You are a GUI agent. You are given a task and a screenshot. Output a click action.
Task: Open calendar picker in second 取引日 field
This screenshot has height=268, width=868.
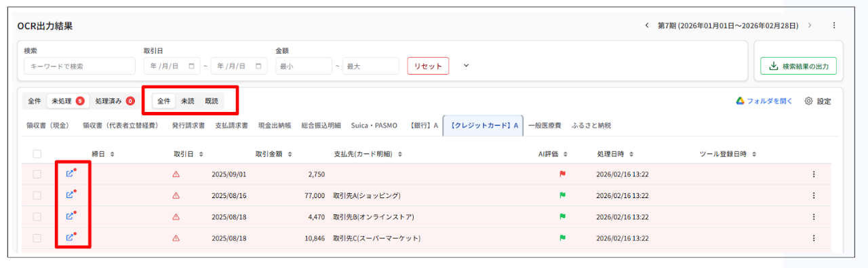pos(258,66)
